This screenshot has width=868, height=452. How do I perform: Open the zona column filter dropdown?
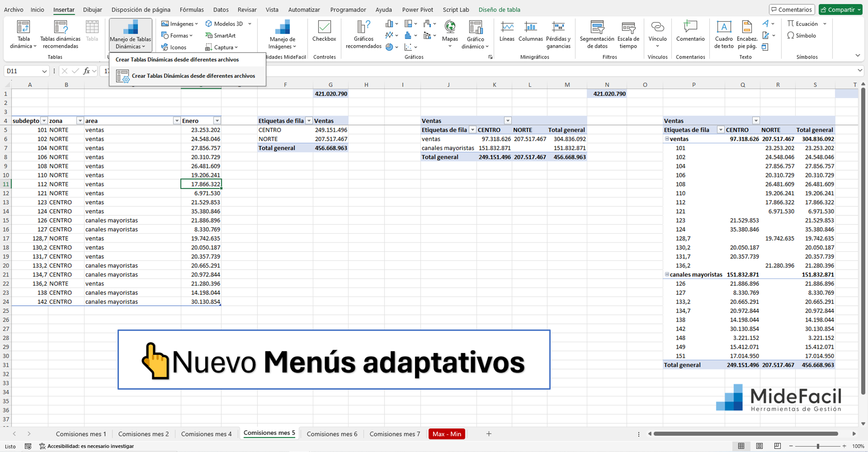point(80,121)
